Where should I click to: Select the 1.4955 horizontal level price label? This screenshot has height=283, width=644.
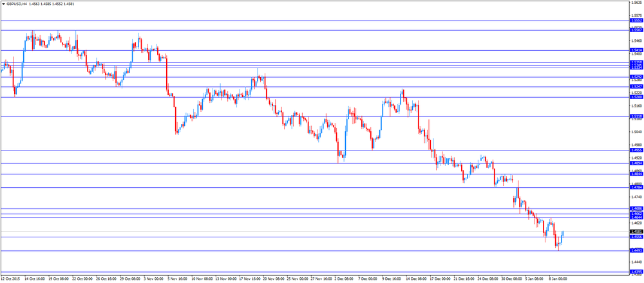point(636,150)
